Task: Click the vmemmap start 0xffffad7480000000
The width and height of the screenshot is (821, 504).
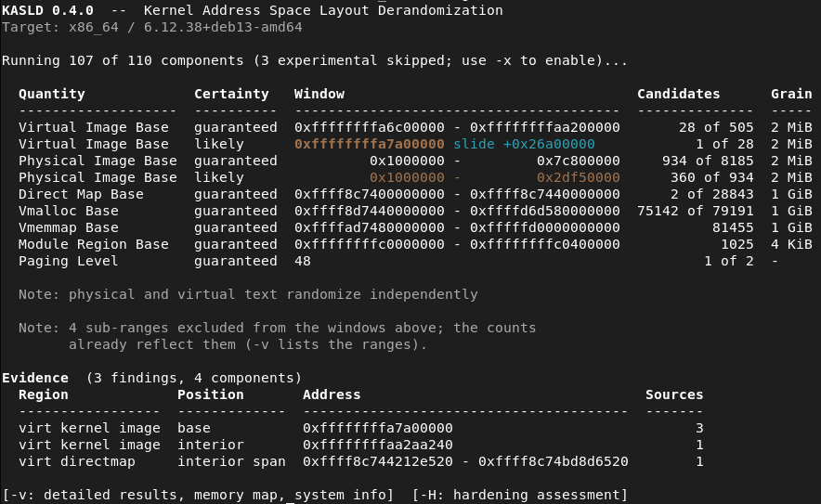Action: click(370, 227)
